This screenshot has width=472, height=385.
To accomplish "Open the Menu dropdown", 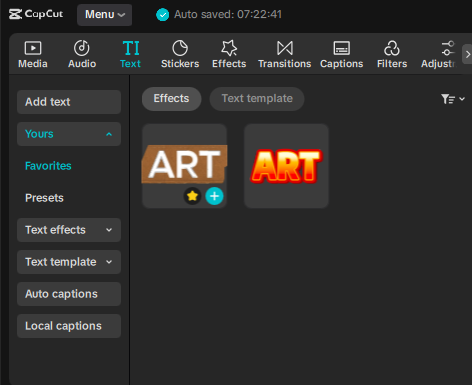I will coord(105,15).
